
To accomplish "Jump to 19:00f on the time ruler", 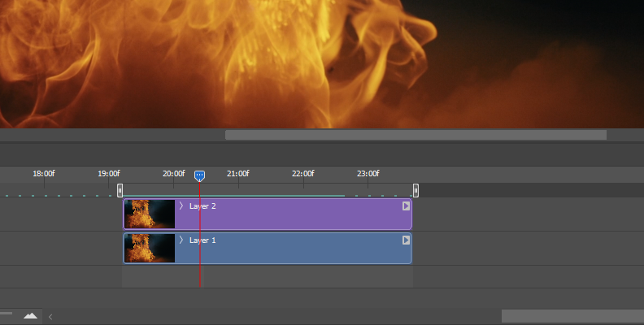I will coord(109,174).
